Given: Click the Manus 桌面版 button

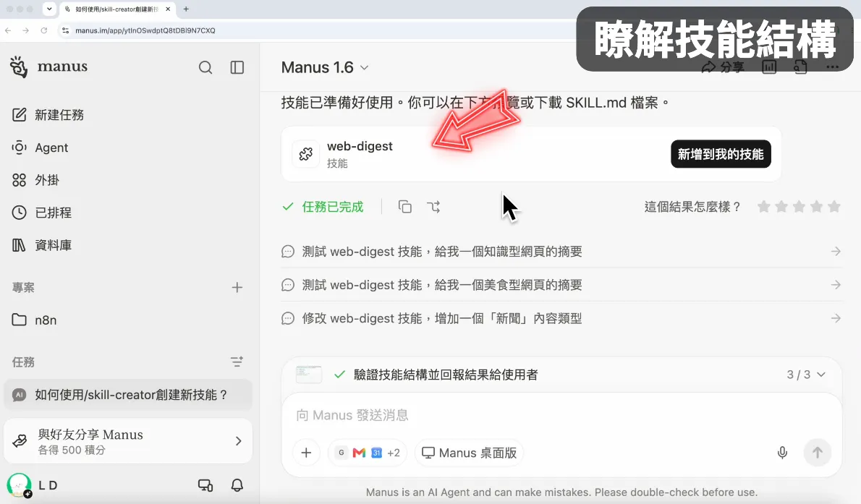Looking at the screenshot, I should click(469, 453).
